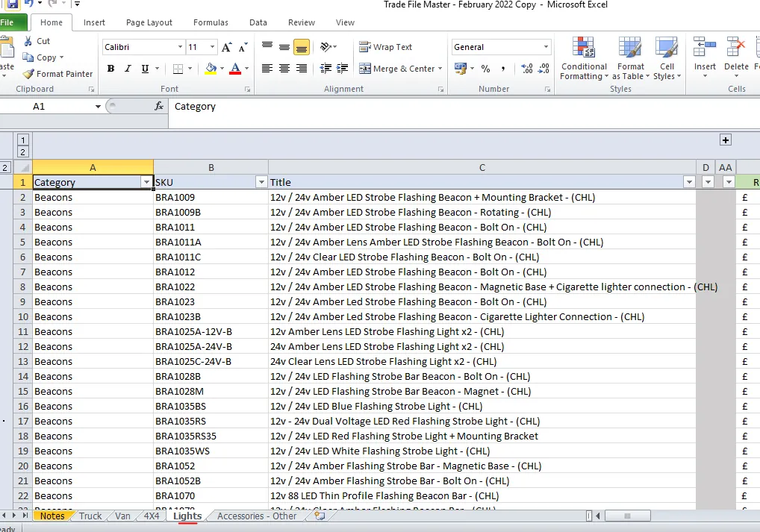Open Alignment dialog launcher
The height and width of the screenshot is (532, 760).
440,89
